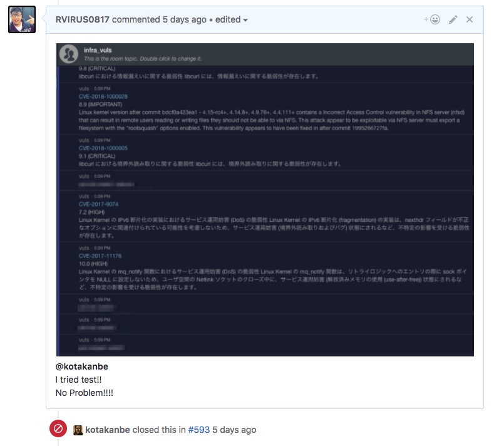Click kotakanbe's small avatar in closed event
The image size is (504, 446).
78,430
